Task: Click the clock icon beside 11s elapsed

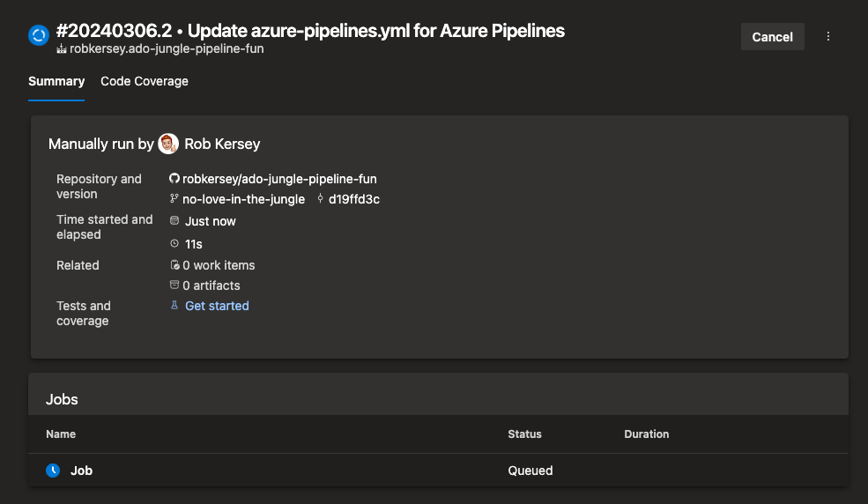Action: point(174,243)
